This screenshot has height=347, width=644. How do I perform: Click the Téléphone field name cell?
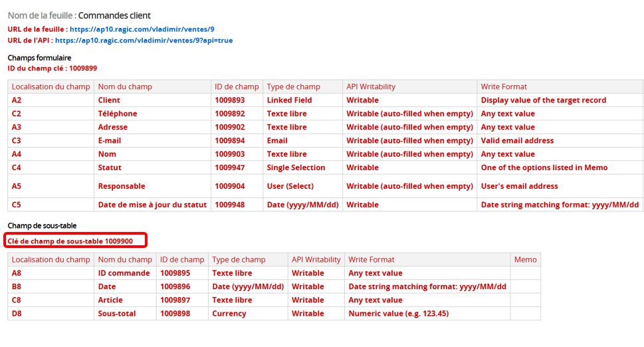[x=118, y=114]
